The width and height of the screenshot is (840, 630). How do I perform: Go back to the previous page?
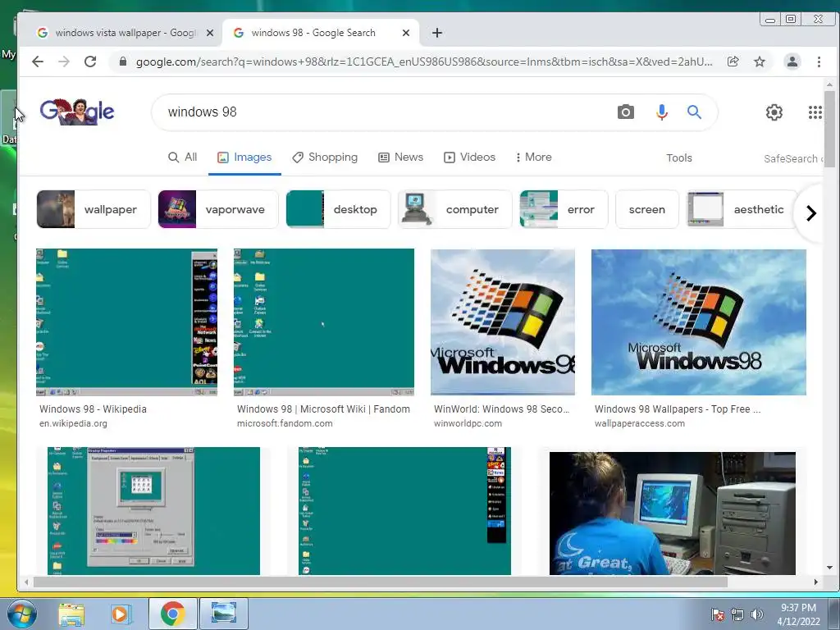point(38,62)
